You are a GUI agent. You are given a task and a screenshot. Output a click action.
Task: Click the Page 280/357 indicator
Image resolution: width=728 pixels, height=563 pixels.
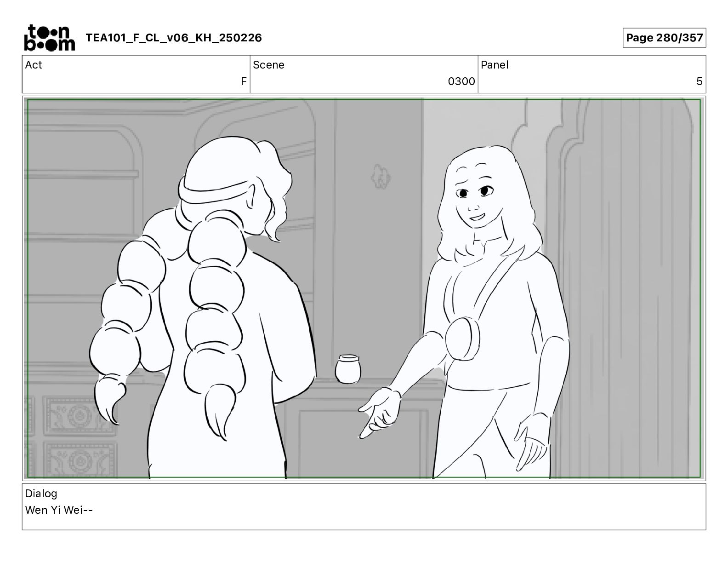point(664,38)
